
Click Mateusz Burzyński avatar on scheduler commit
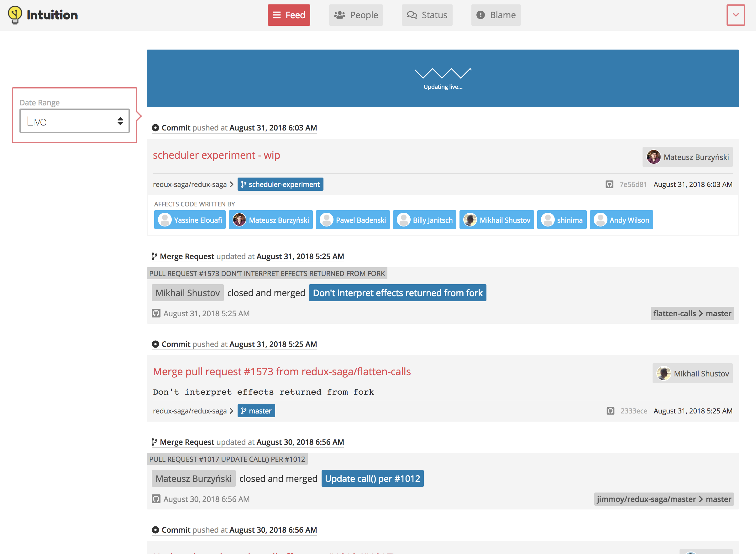[x=653, y=157]
